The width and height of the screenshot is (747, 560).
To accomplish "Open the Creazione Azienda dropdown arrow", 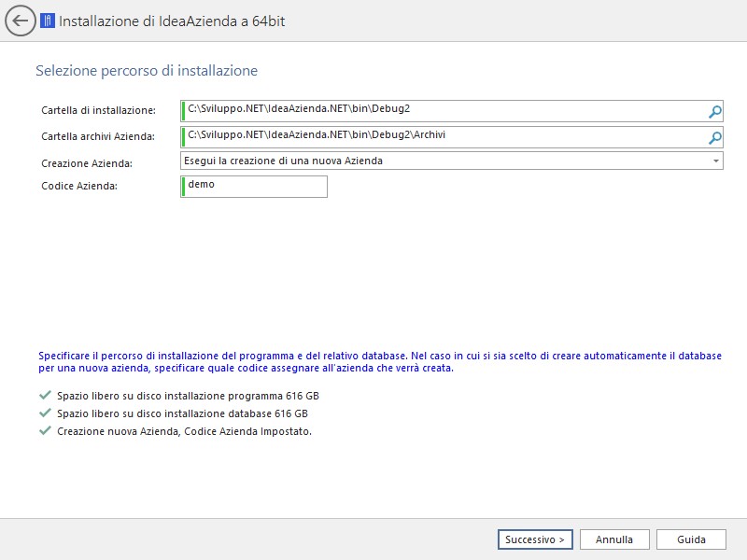I will (x=715, y=161).
